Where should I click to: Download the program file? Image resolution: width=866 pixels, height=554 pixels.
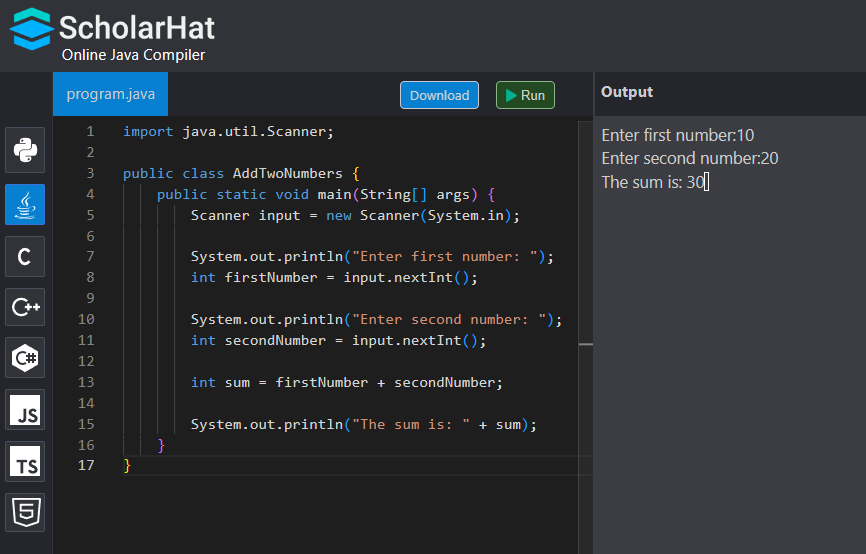(439, 95)
